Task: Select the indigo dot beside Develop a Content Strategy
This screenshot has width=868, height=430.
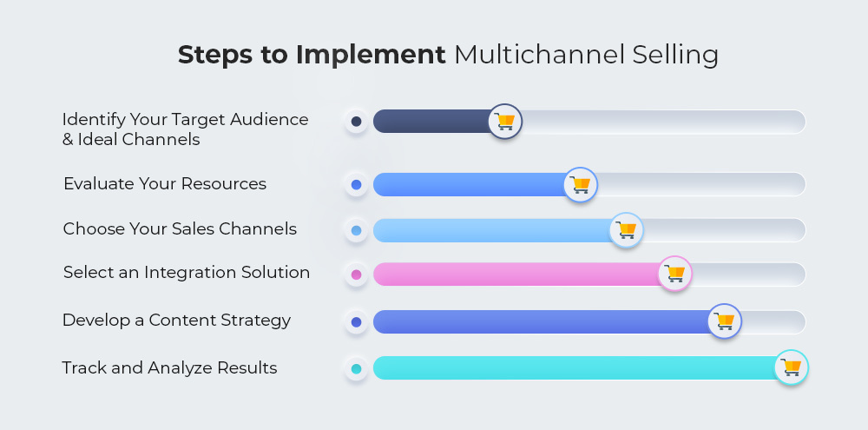Action: [357, 322]
